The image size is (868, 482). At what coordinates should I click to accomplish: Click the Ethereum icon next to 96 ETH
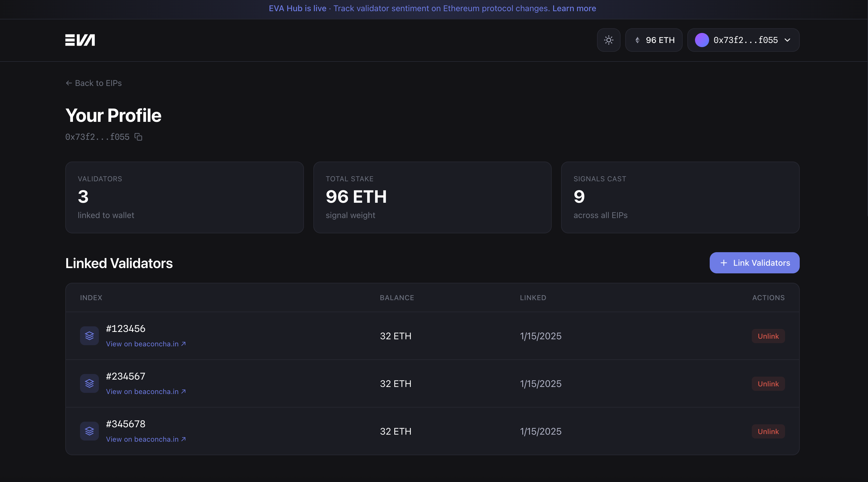coord(637,40)
